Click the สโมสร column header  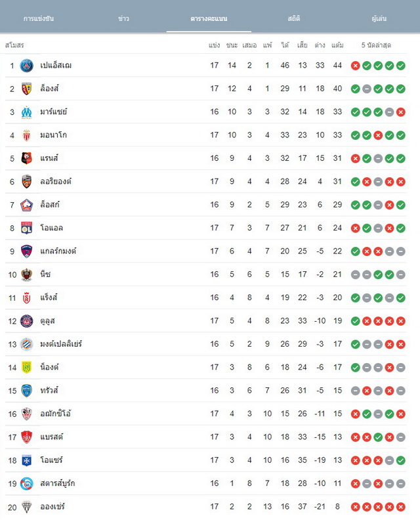pos(14,45)
